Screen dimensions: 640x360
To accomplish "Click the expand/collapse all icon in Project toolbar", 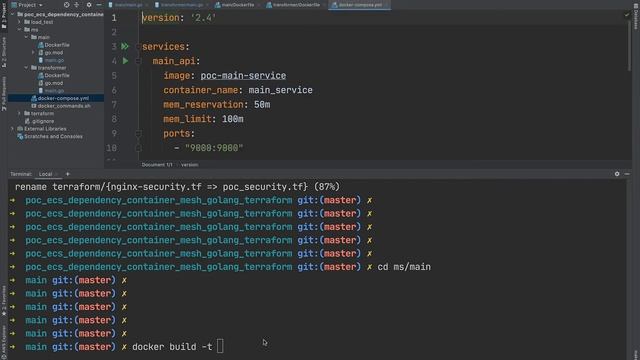I will pos(76,5).
